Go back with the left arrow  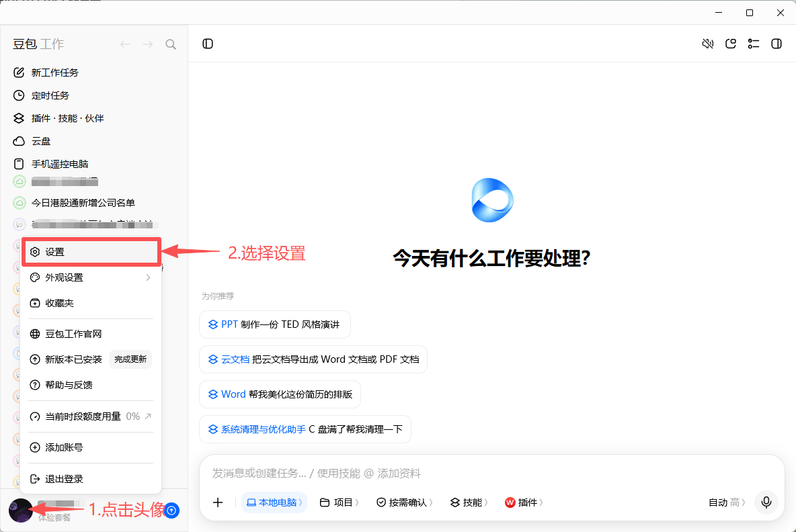click(125, 44)
